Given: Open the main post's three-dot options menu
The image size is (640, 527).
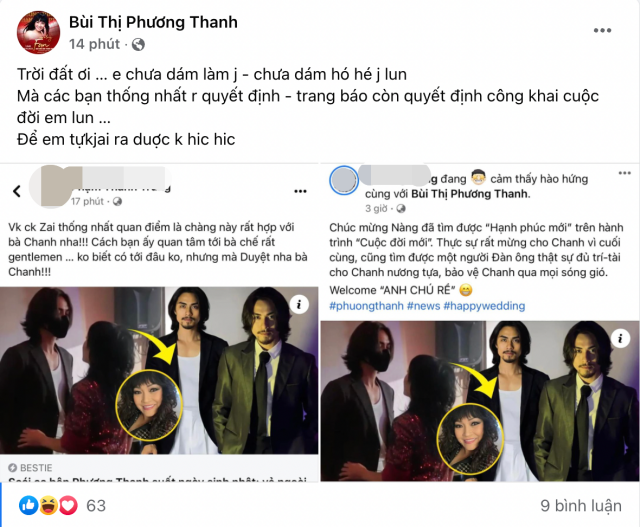Looking at the screenshot, I should (602, 31).
